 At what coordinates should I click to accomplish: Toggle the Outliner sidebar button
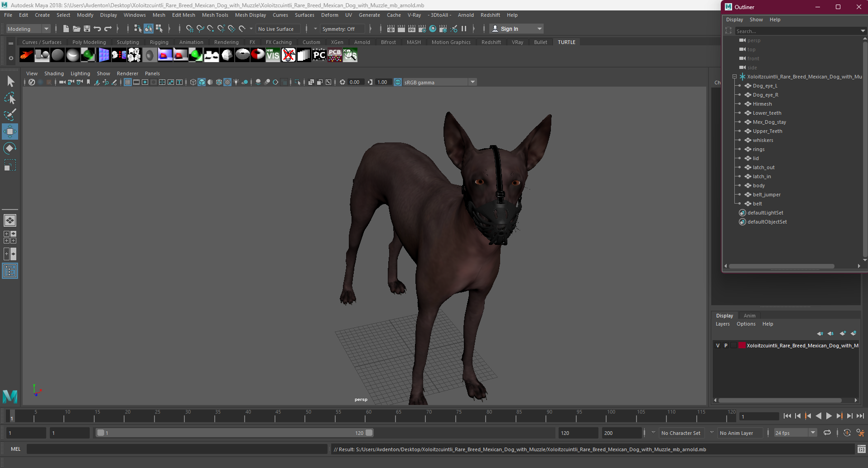coord(10,271)
